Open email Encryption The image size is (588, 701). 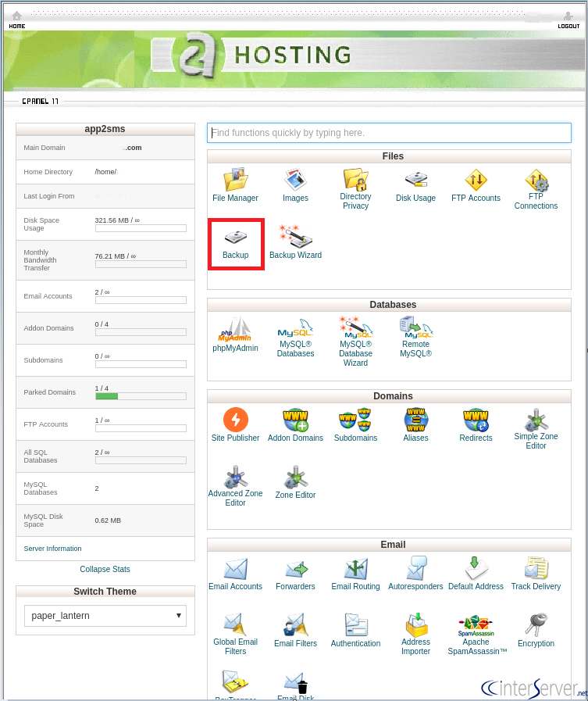click(x=536, y=631)
